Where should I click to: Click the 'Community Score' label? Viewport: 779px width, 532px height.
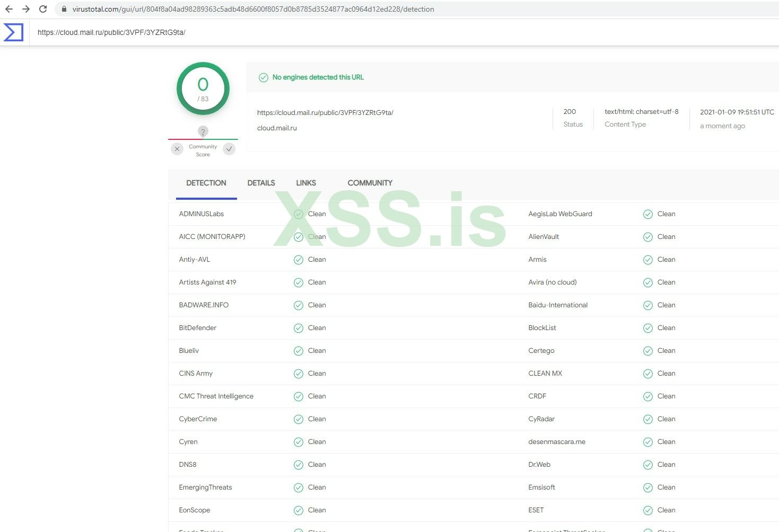(203, 150)
